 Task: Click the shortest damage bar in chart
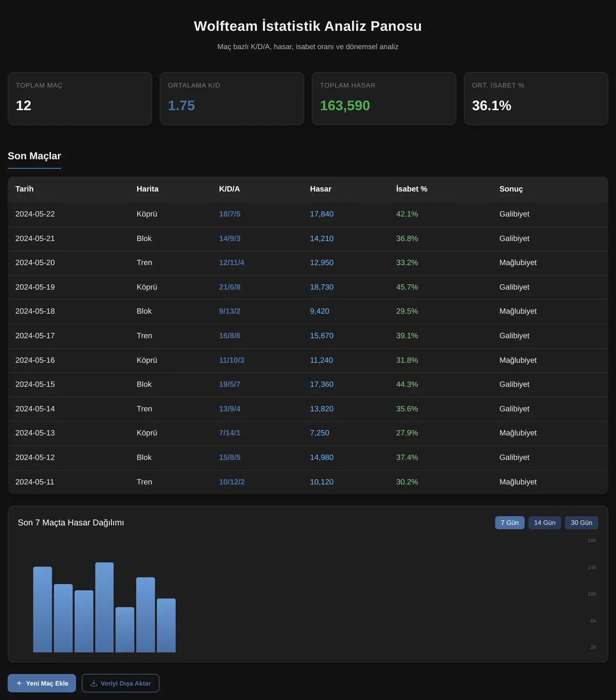tap(125, 630)
